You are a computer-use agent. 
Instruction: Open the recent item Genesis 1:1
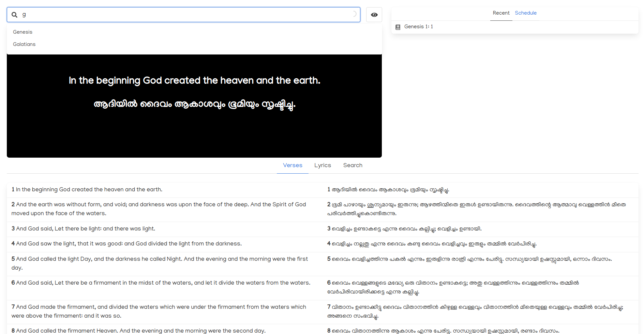(515, 27)
